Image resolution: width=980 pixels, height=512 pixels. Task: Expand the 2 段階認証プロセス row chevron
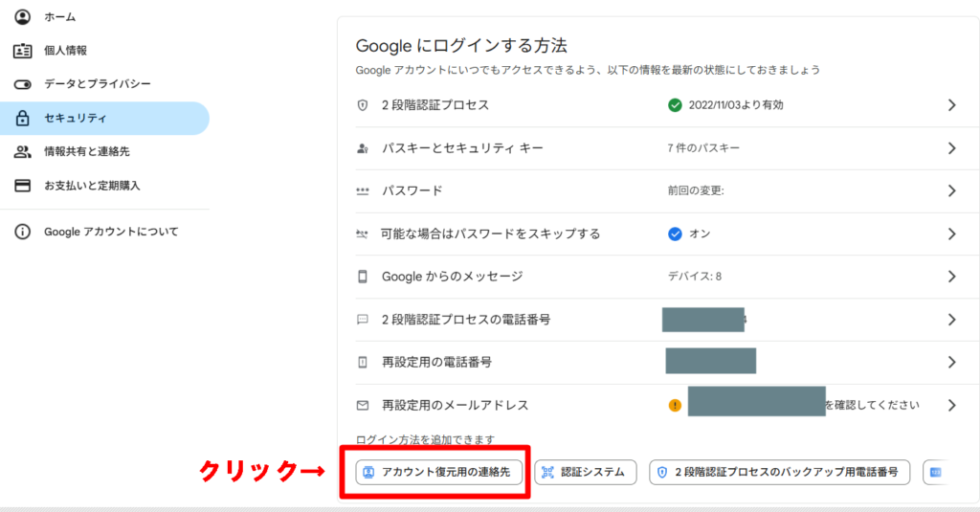pos(951,105)
